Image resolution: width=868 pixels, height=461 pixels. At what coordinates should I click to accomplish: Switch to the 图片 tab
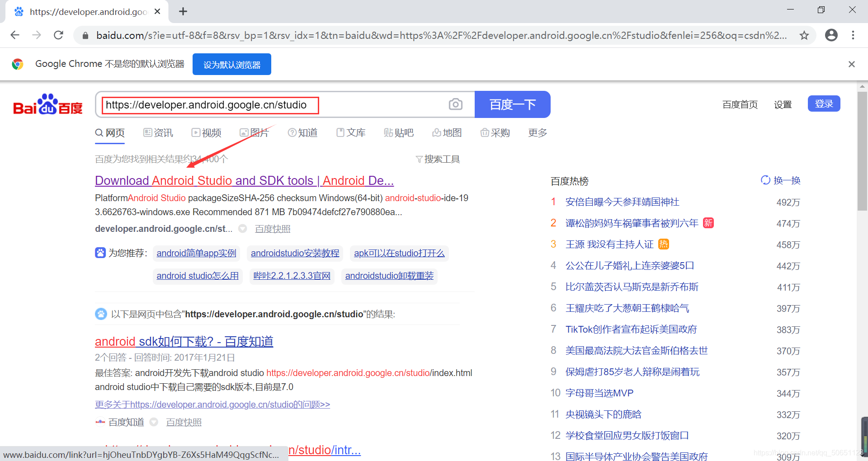click(x=254, y=133)
